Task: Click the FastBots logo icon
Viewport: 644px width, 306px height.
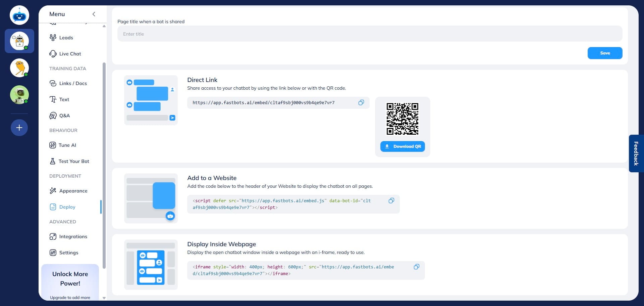Action: (x=19, y=15)
